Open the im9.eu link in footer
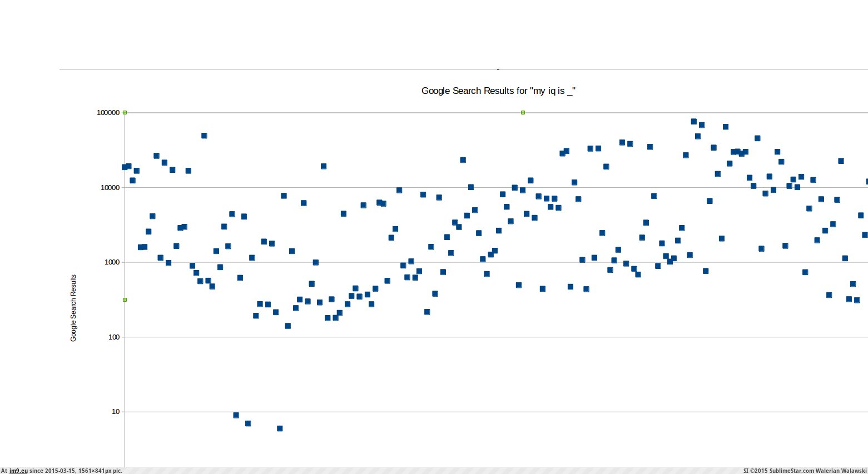 tap(18, 471)
